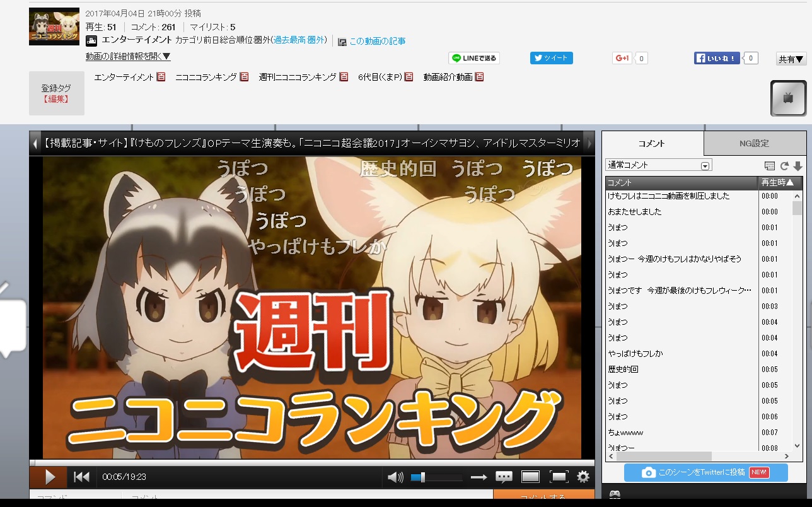The height and width of the screenshot is (507, 812).
Task: Open the 週刊ニコニコランキング tag
Action: coord(298,77)
